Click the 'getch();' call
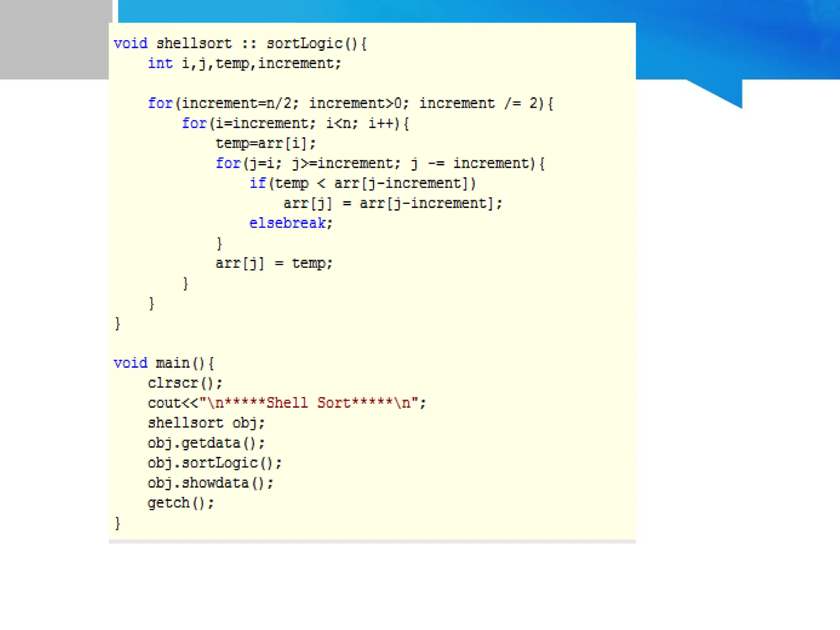840x630 pixels. pos(181,503)
